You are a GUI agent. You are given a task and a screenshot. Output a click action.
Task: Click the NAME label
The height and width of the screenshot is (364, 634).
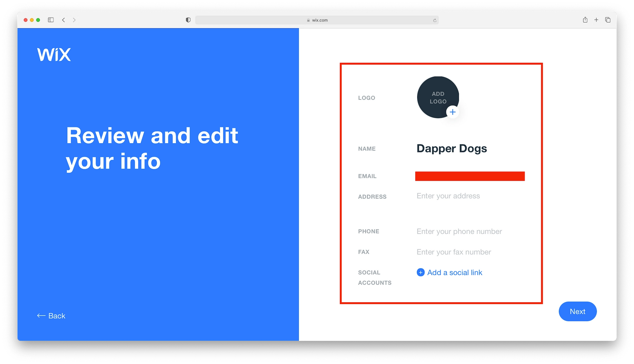(367, 149)
